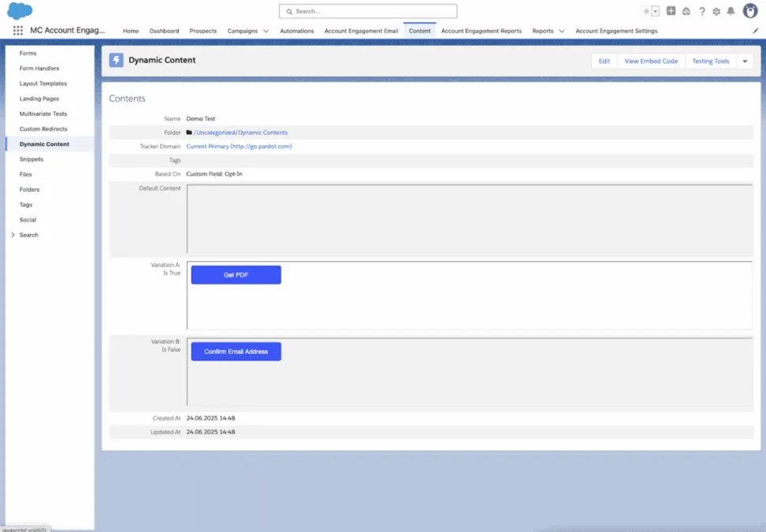Open Social in the sidebar
766x532 pixels.
click(x=28, y=219)
